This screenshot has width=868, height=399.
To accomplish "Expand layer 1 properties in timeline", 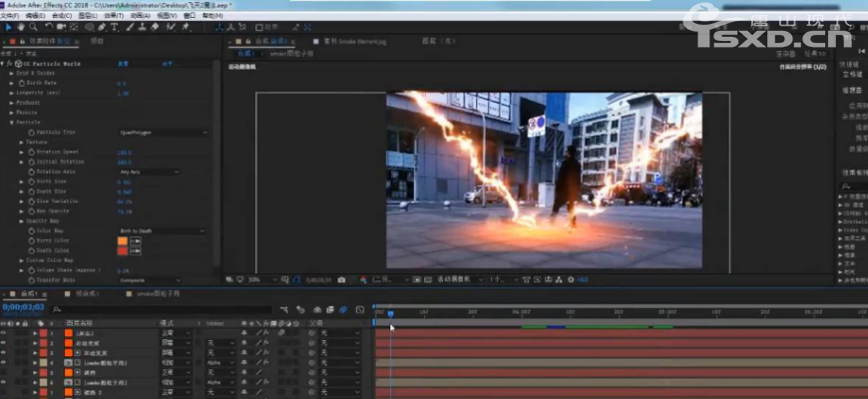I will tap(36, 333).
